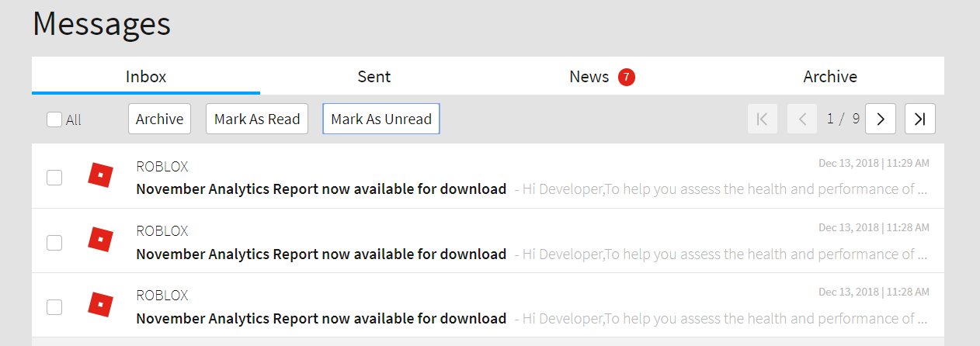Click the red News badge showing 7
Viewport: 980px width, 346px height.
[x=627, y=77]
